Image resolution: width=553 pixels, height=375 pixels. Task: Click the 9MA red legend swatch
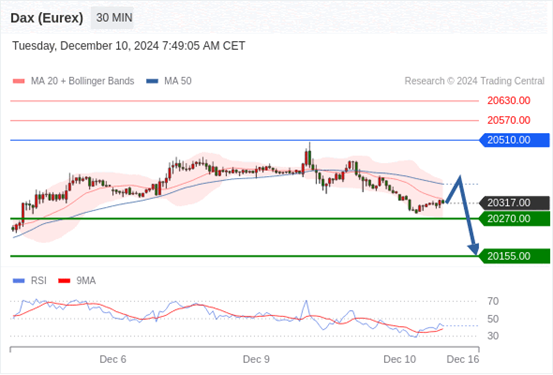point(64,281)
